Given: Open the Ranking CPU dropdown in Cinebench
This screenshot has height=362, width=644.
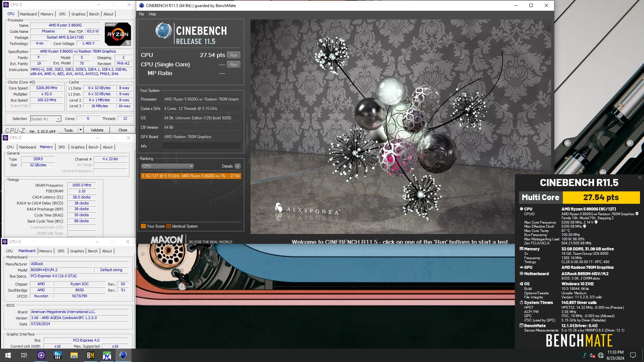Looking at the screenshot, I should [x=167, y=166].
